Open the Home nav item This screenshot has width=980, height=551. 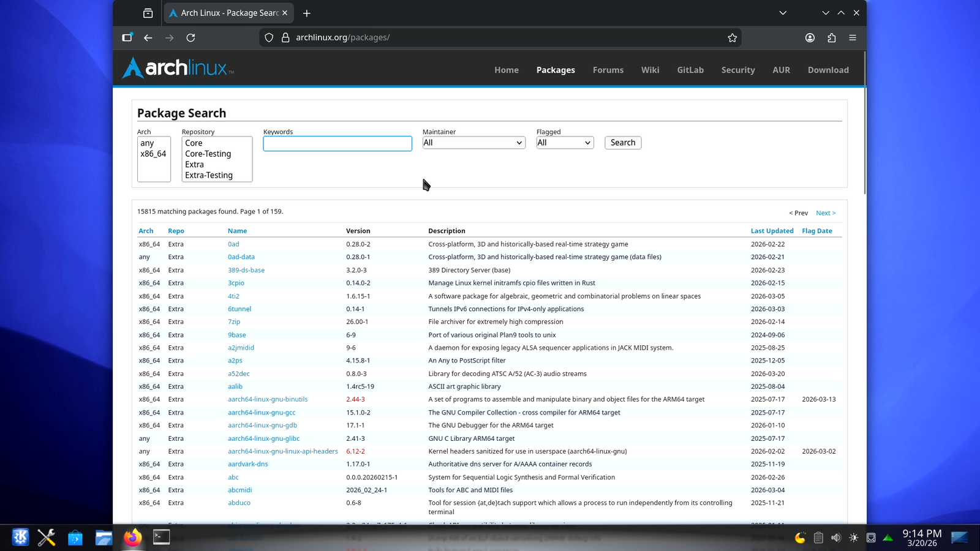[507, 70]
